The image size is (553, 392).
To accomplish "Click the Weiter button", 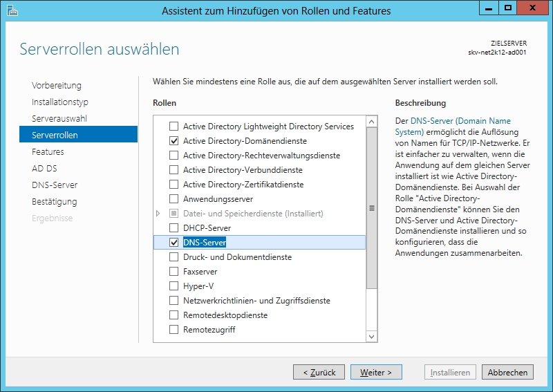I will [376, 372].
